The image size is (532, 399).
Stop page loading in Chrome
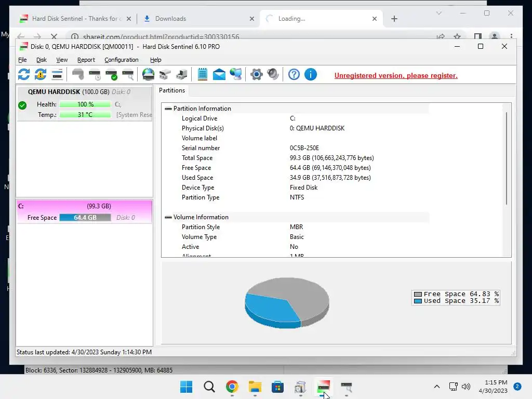[x=54, y=36]
